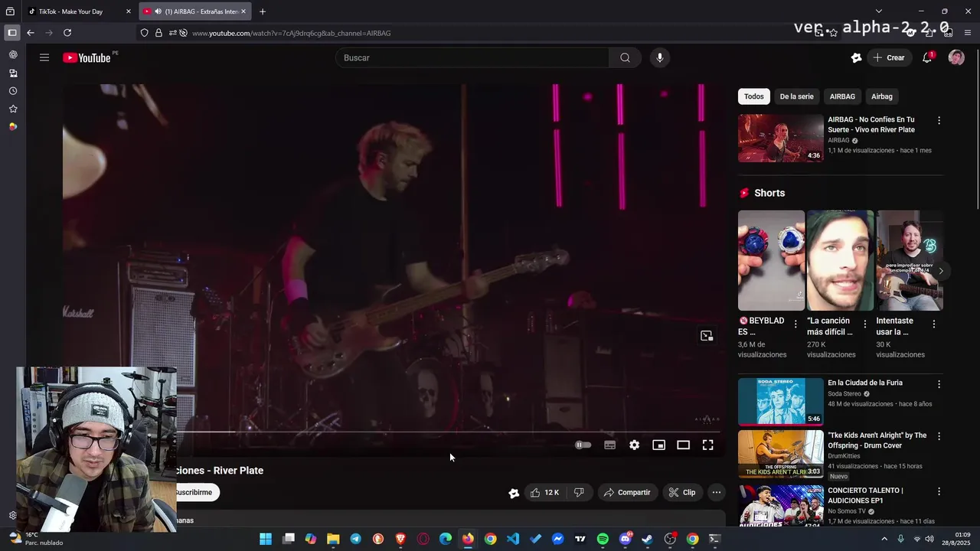Open Steam from the taskbar

click(x=648, y=539)
